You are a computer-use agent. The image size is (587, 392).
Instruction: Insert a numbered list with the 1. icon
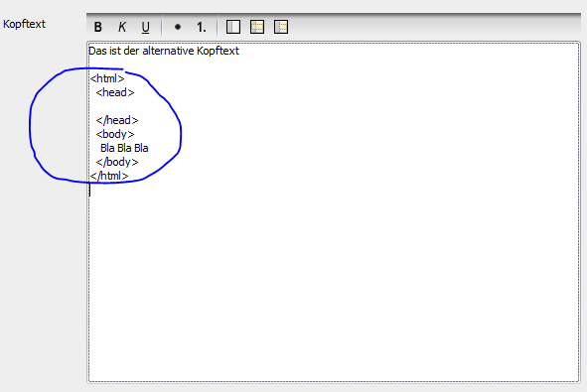coord(202,27)
